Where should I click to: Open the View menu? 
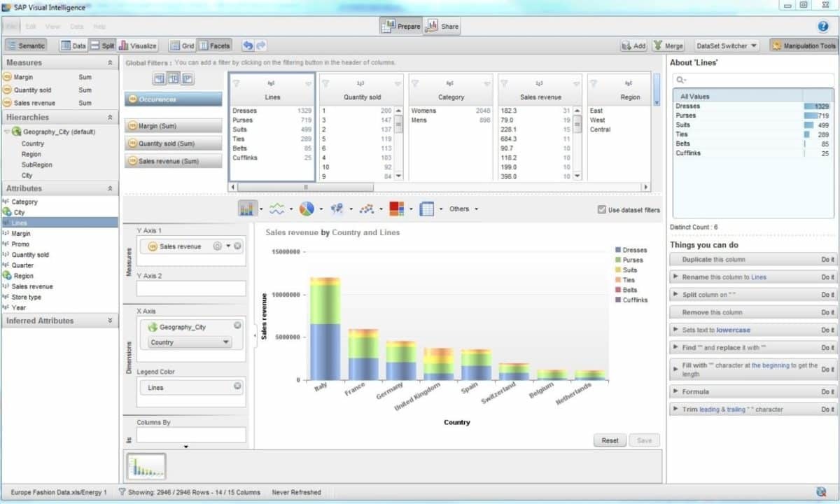[53, 27]
